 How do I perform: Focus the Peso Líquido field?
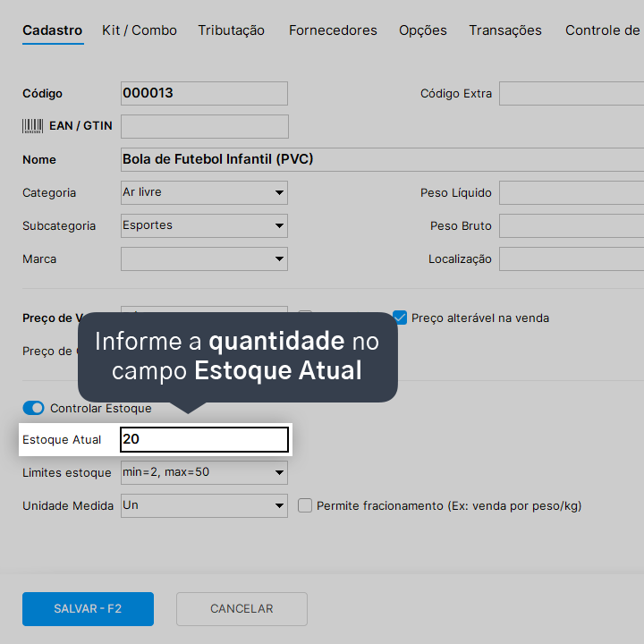click(572, 192)
